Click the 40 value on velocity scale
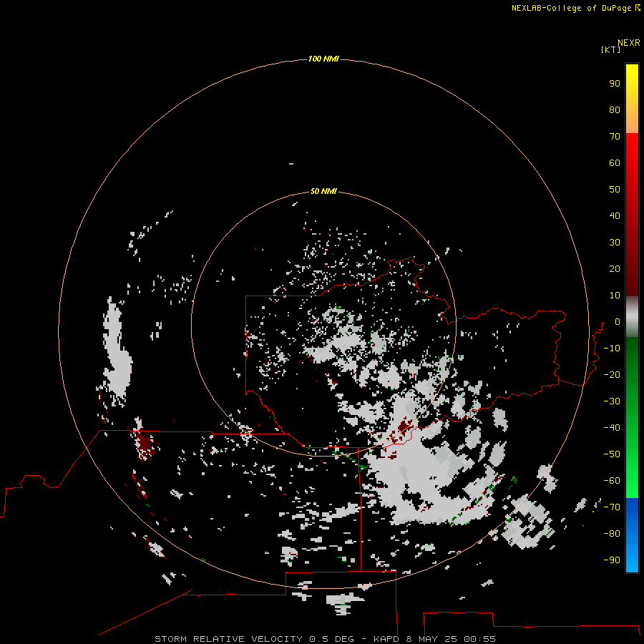Image resolution: width=644 pixels, height=644 pixels. [x=615, y=216]
